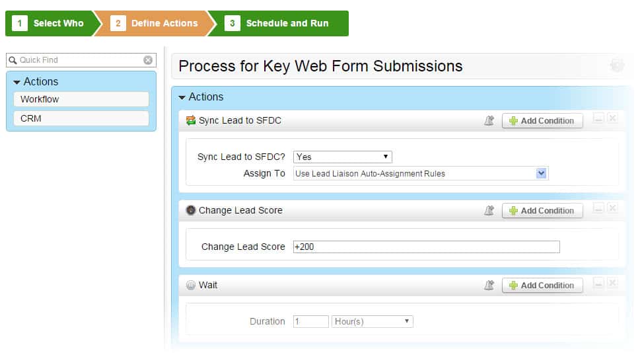The image size is (644, 353).
Task: Open the Sync Lead to SFDC Yes dropdown
Action: coord(342,157)
